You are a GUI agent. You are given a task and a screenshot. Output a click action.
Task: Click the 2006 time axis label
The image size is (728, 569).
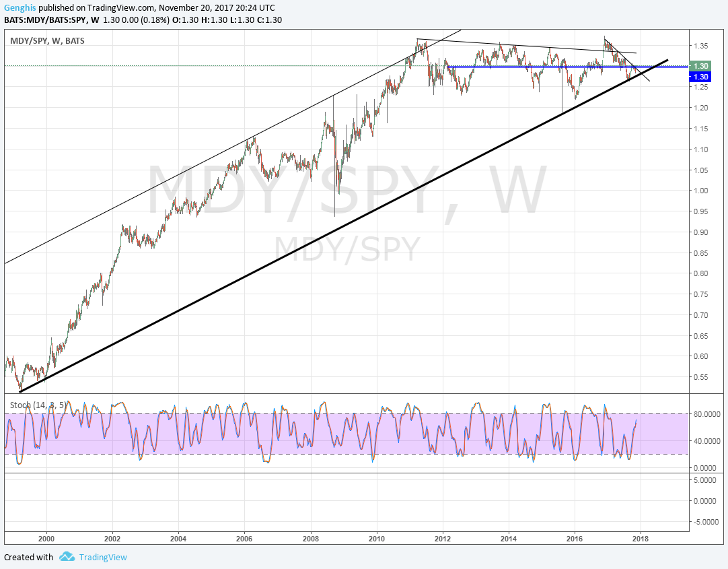point(244,539)
